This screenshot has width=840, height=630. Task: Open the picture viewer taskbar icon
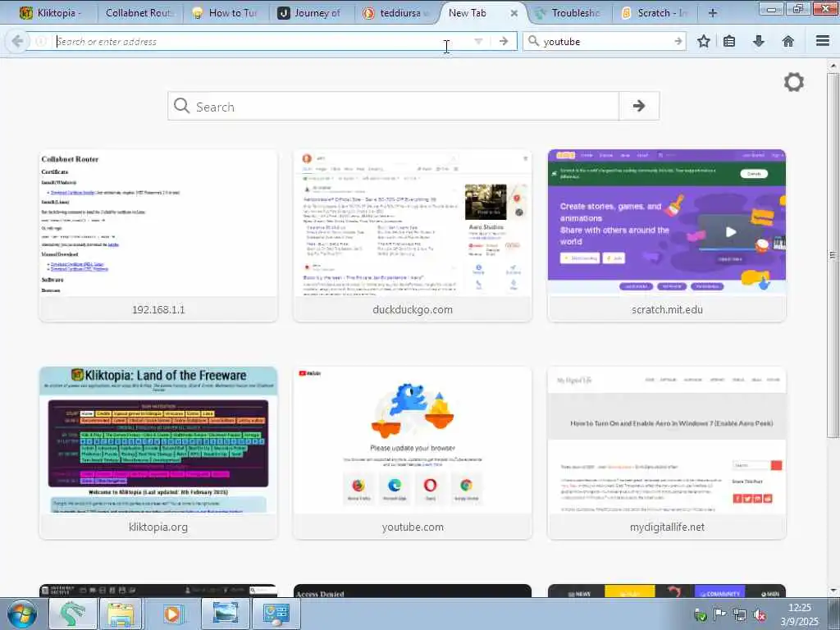(225, 614)
